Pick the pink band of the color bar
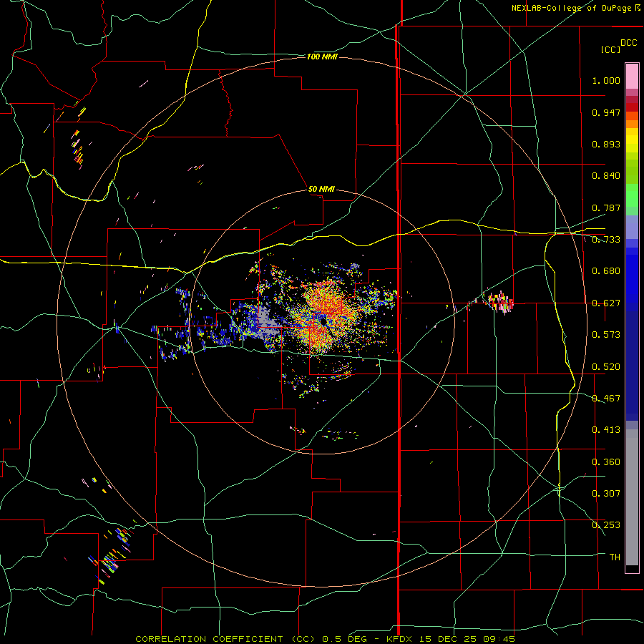644x644 pixels. (x=632, y=77)
